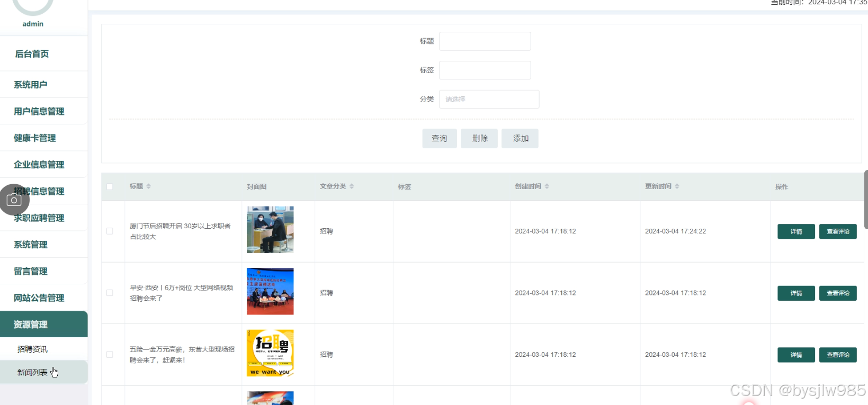Expand 留言管理 menu
This screenshot has width=868, height=405.
point(44,271)
